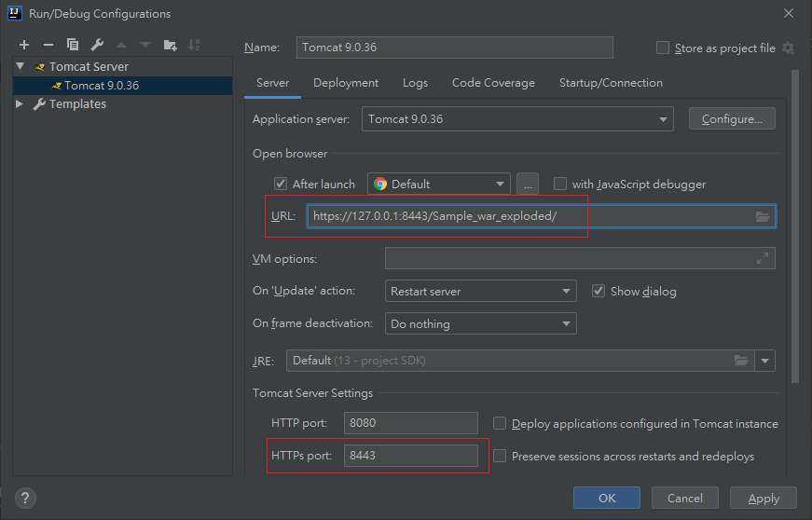Remove the selected configuration with the minus icon
Viewport: 812px width, 520px height.
[48, 45]
